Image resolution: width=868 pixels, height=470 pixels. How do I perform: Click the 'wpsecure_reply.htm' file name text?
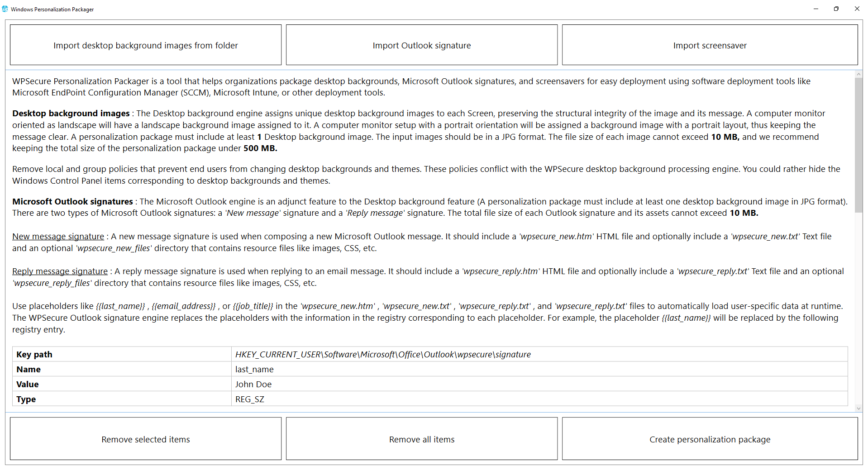point(501,271)
